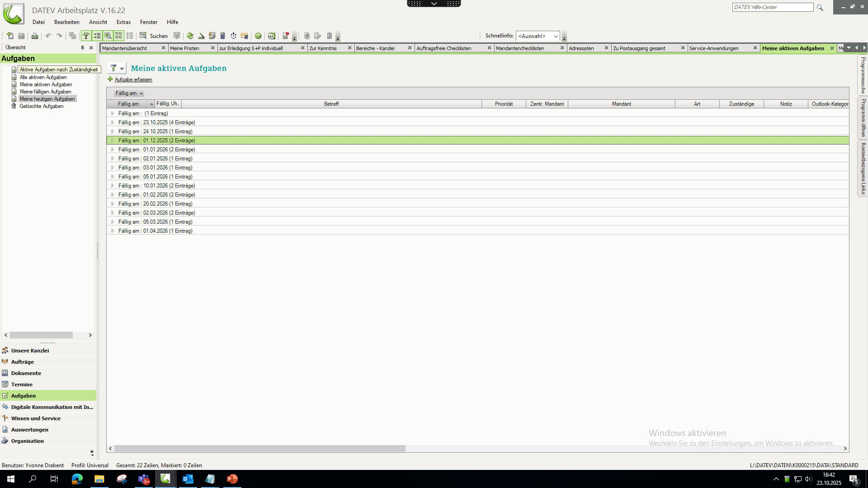This screenshot has height=488, width=868.
Task: Open the Extras menu
Action: pyautogui.click(x=123, y=22)
